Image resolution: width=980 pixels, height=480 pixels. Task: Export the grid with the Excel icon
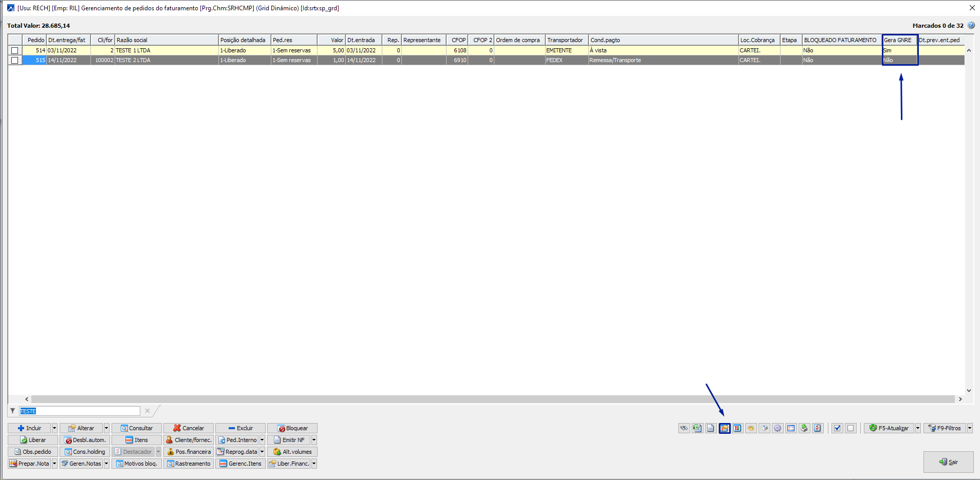tap(697, 428)
